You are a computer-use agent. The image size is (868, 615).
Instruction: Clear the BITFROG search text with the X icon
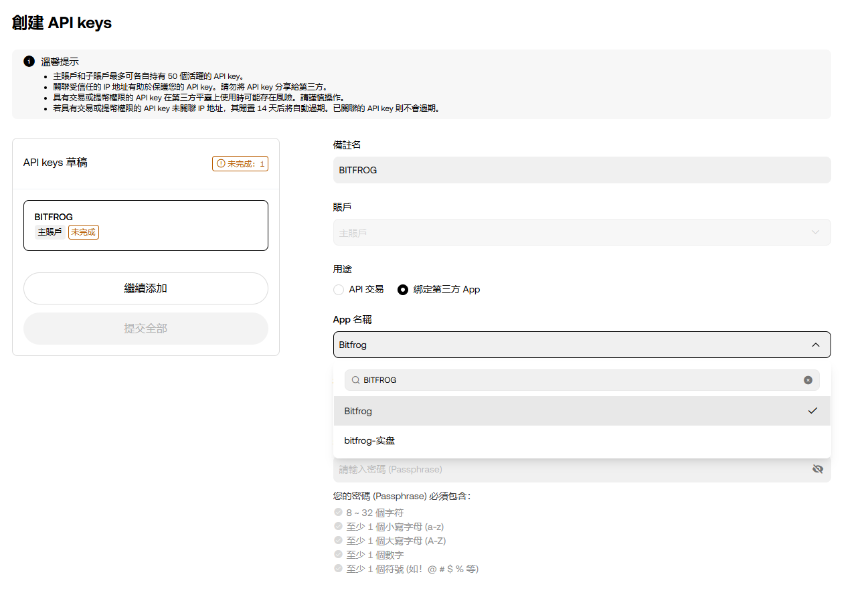tap(808, 380)
